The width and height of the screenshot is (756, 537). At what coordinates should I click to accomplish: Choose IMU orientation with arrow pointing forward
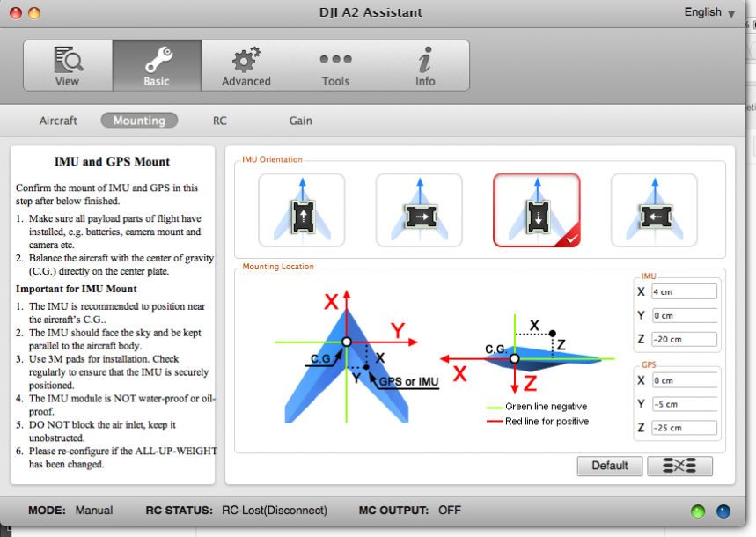coord(302,210)
